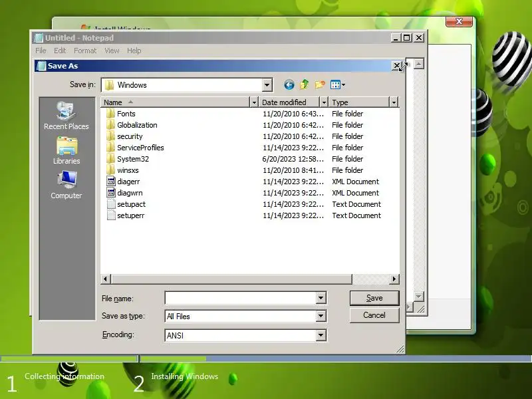Open the View Menu icon
This screenshot has height=399, width=532.
click(338, 85)
